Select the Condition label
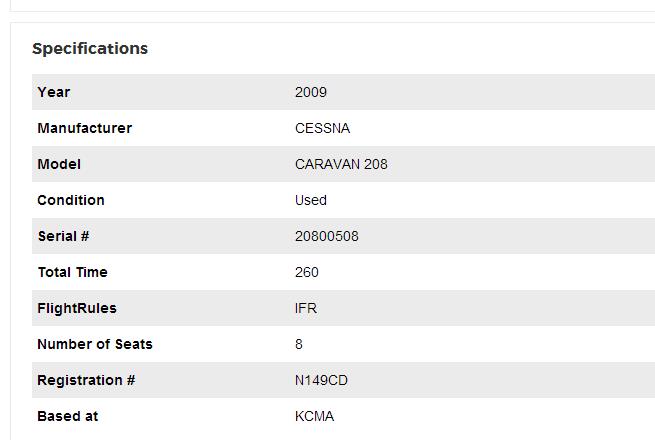655x440 pixels. coord(71,200)
